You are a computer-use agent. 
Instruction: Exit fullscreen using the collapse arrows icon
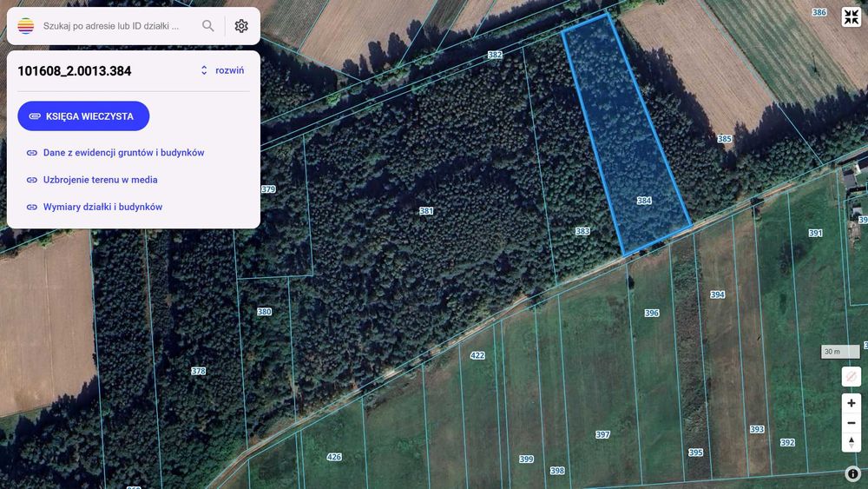tap(852, 17)
